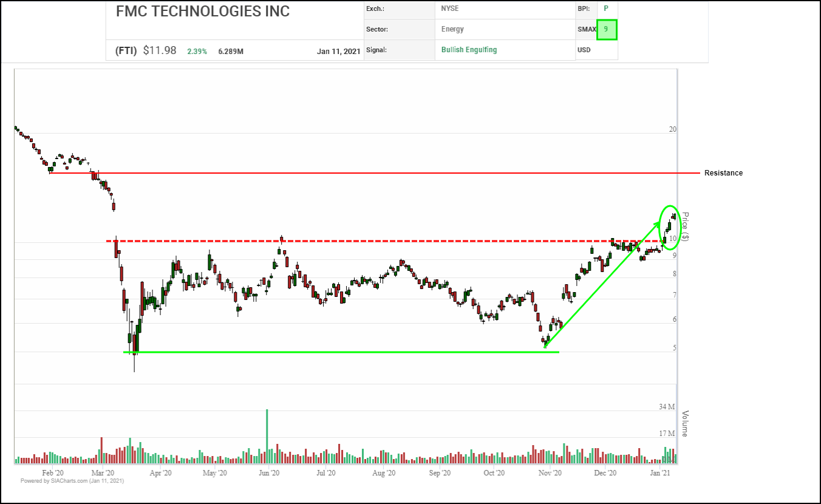Click the FMC TECHNOLOGIES INC title
The width and height of the screenshot is (821, 504).
click(202, 11)
